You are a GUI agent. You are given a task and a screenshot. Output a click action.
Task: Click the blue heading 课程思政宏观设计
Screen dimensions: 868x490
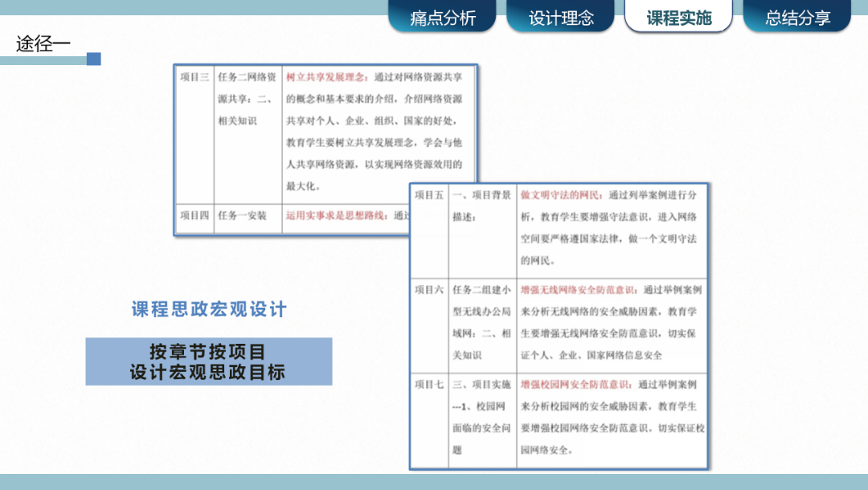coord(209,309)
